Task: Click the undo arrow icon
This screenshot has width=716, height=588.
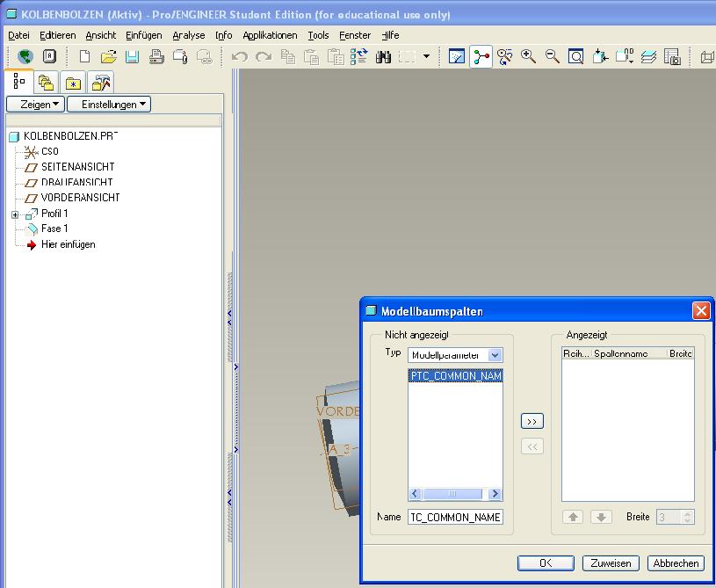Action: tap(240, 56)
